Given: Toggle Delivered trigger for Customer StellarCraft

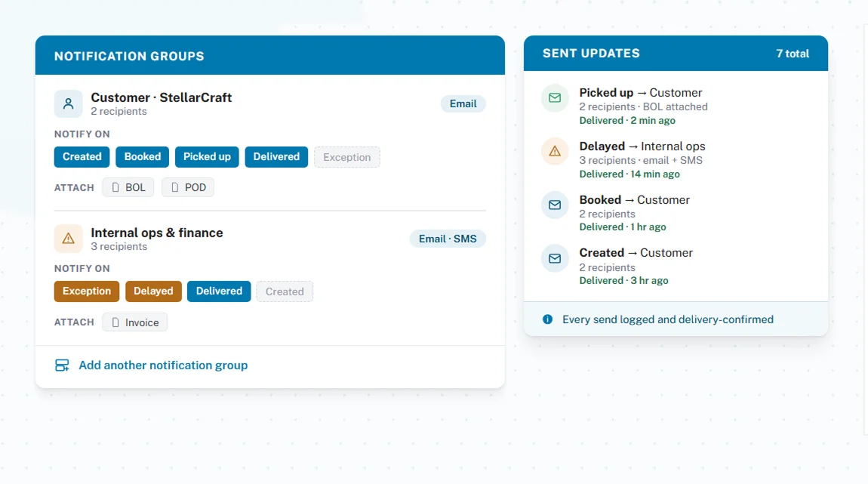Looking at the screenshot, I should 276,157.
